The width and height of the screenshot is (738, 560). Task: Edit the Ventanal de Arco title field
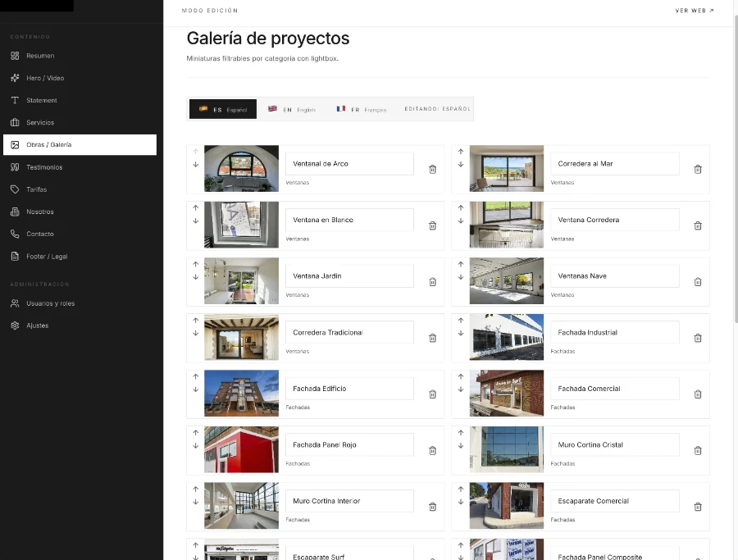[x=349, y=164]
